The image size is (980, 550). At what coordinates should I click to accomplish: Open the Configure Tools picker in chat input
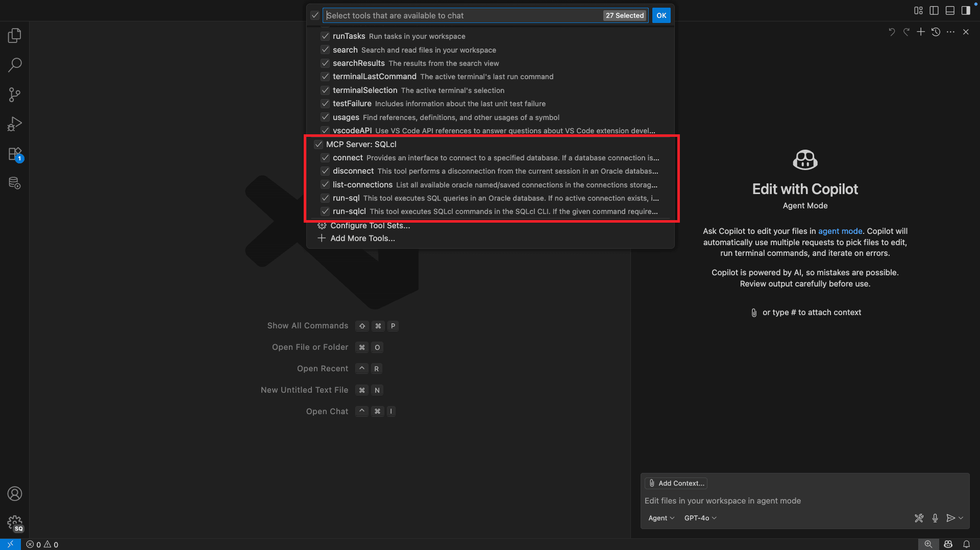[x=919, y=518]
